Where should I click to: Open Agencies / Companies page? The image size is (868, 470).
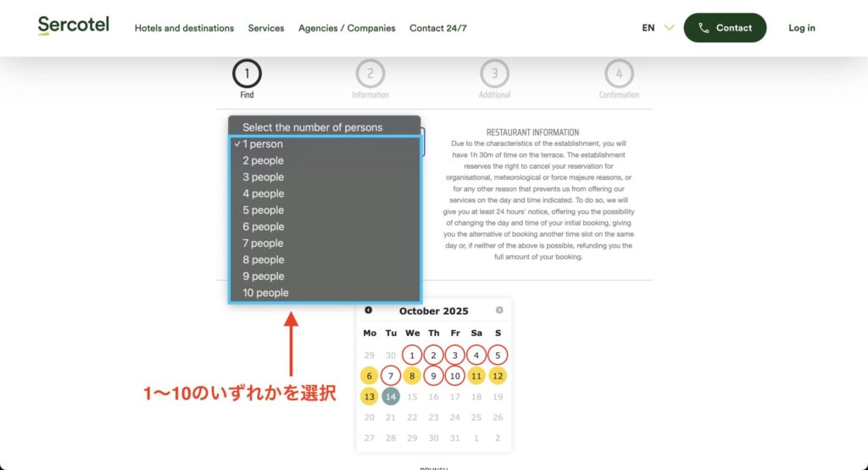(x=347, y=28)
